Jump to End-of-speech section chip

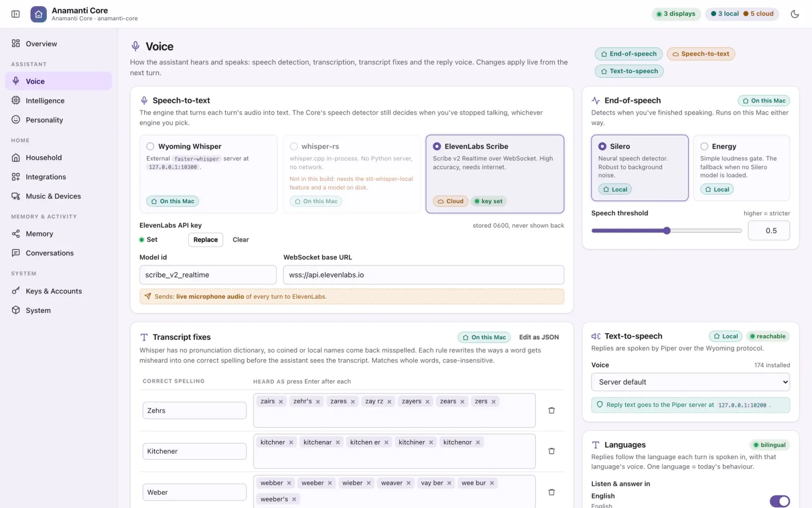[629, 54]
